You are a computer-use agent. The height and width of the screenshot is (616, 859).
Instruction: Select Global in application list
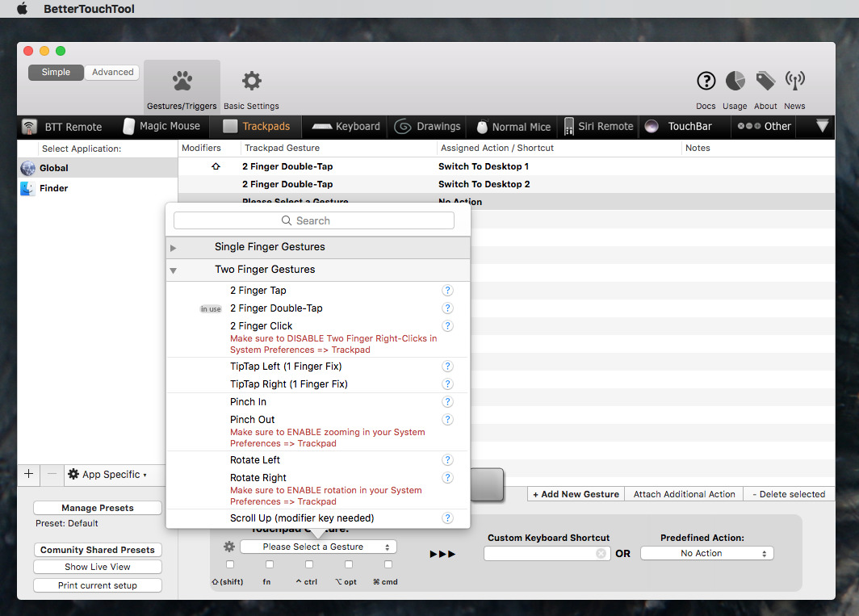[x=98, y=168]
